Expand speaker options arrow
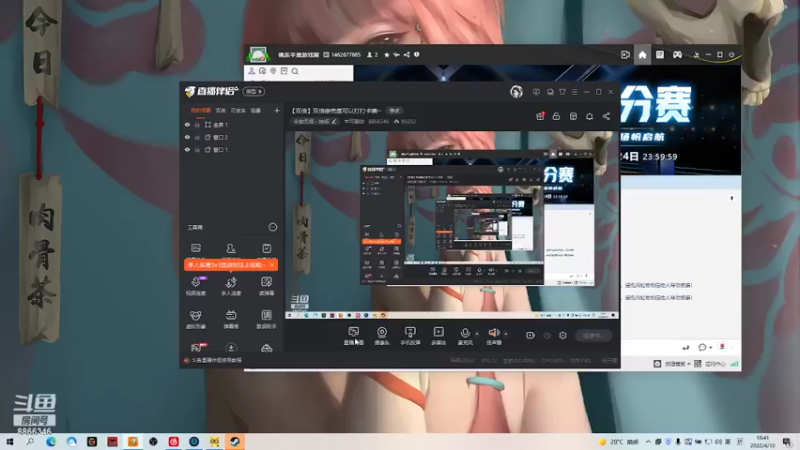This screenshot has height=450, width=800. 506,334
